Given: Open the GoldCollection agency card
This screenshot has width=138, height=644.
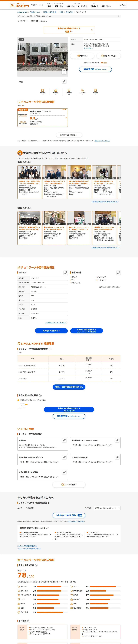Looking at the screenshot, I should (x=79, y=228).
